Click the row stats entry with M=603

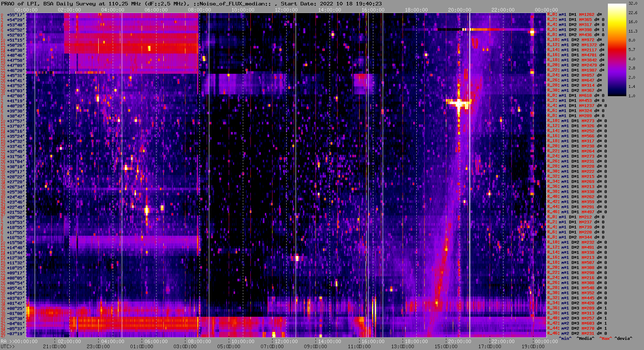577,323
